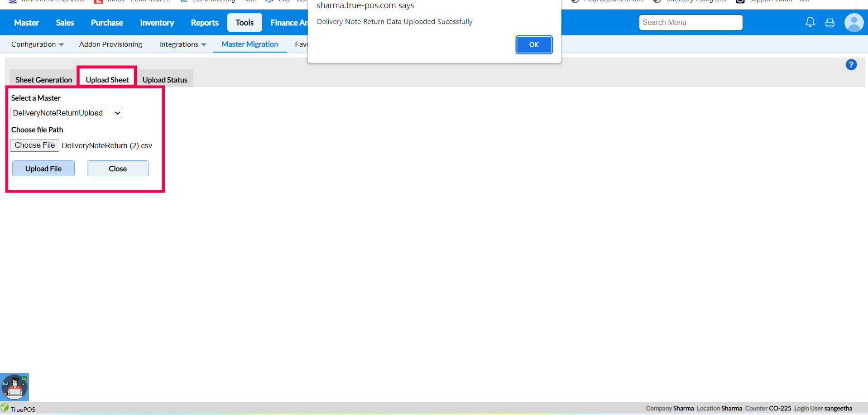Open the user profile avatar

[x=854, y=23]
